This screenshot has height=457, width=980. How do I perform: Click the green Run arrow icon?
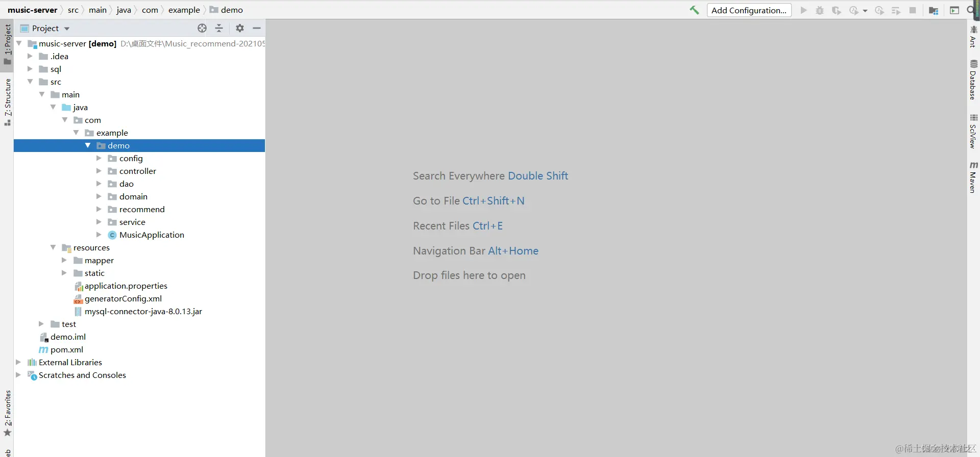click(804, 10)
